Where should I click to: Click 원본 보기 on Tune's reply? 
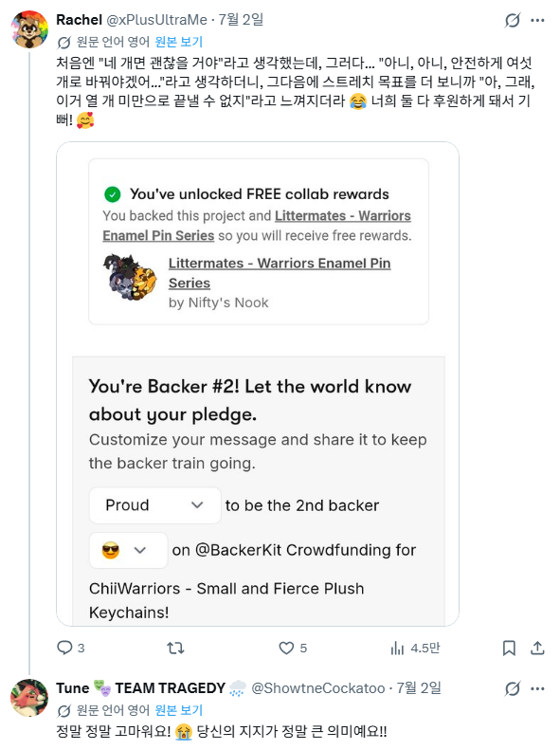[179, 710]
